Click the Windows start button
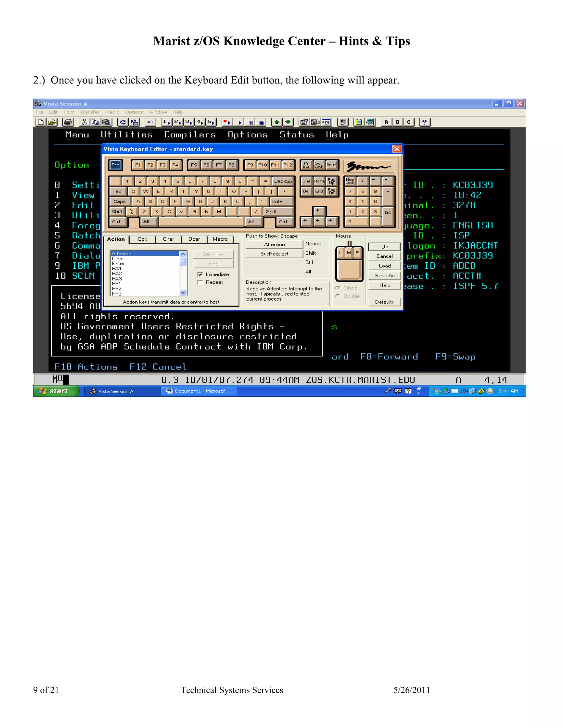563x728 pixels. (x=56, y=391)
